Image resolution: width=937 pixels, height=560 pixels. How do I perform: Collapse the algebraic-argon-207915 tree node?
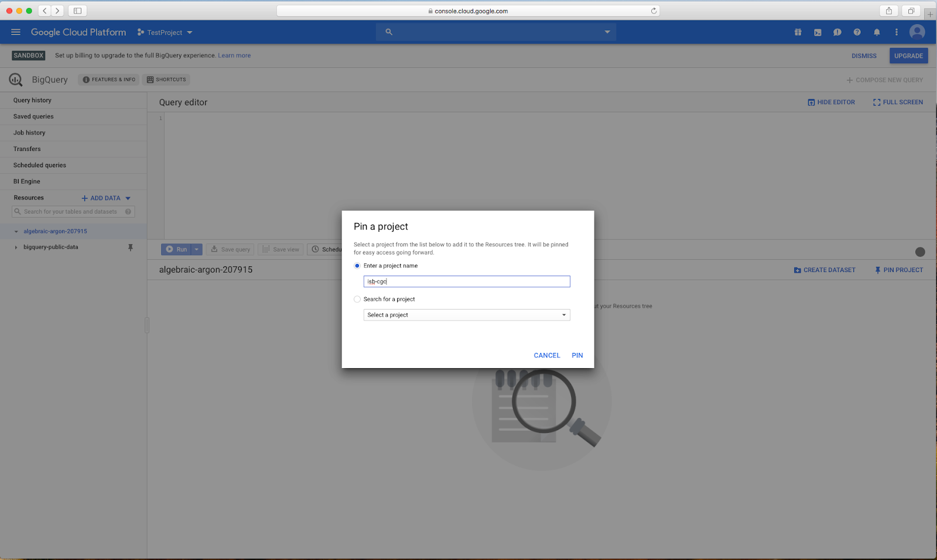16,232
